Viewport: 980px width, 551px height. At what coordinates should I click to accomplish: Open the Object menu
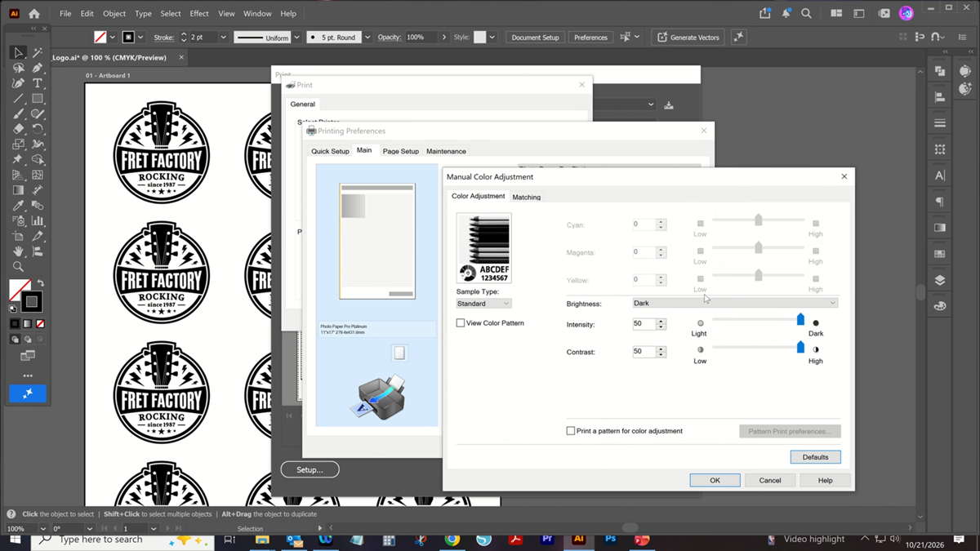pos(114,14)
